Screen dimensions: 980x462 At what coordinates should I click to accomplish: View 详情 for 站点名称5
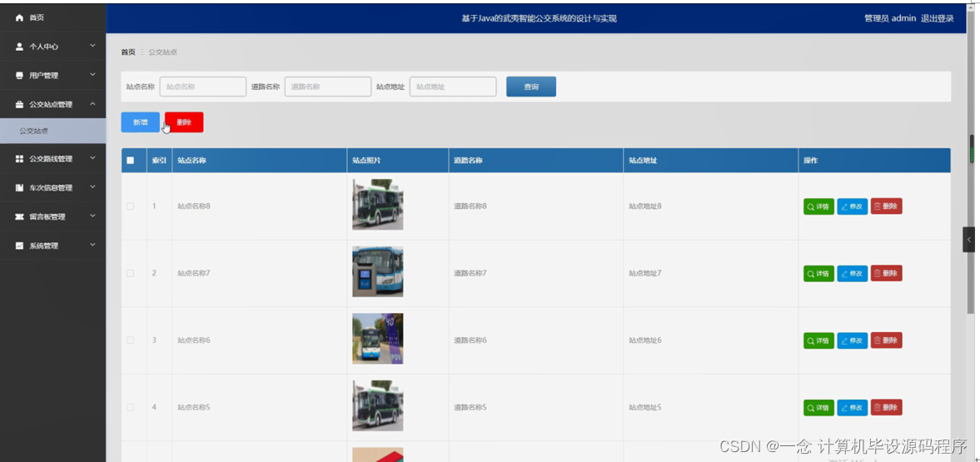click(818, 408)
